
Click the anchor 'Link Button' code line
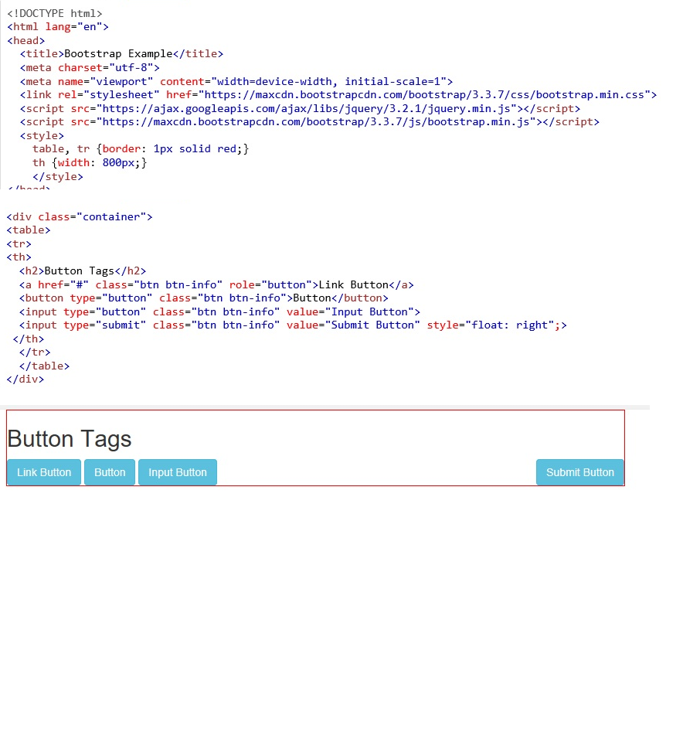click(216, 285)
